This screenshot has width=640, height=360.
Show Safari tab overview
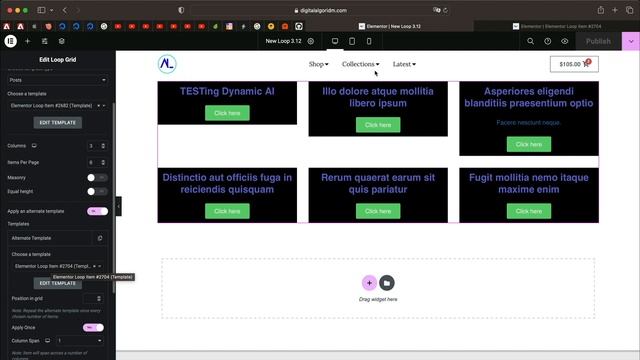629,10
